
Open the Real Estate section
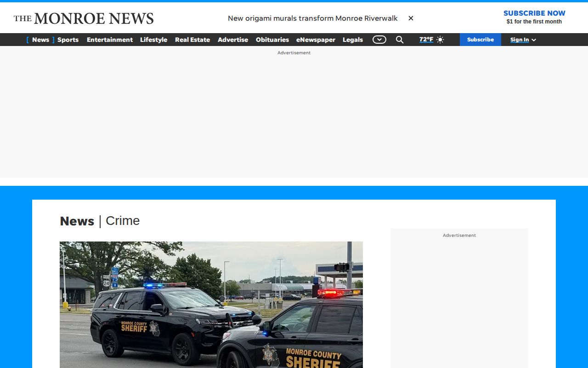[192, 40]
